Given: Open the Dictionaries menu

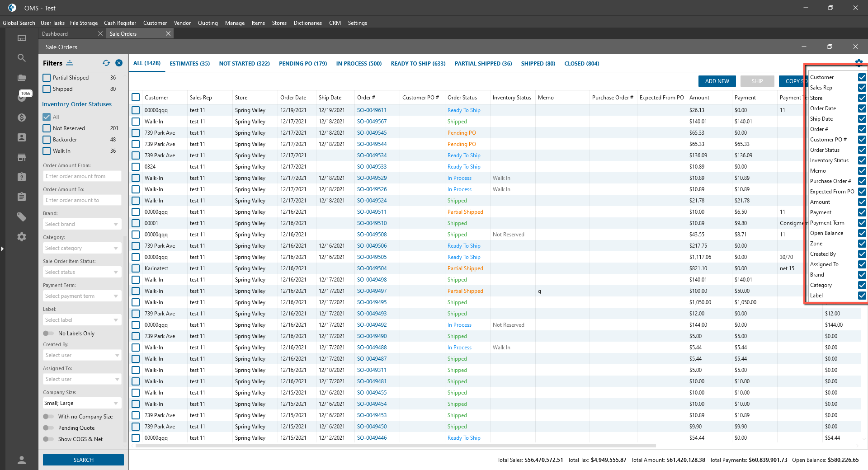Looking at the screenshot, I should (x=307, y=23).
